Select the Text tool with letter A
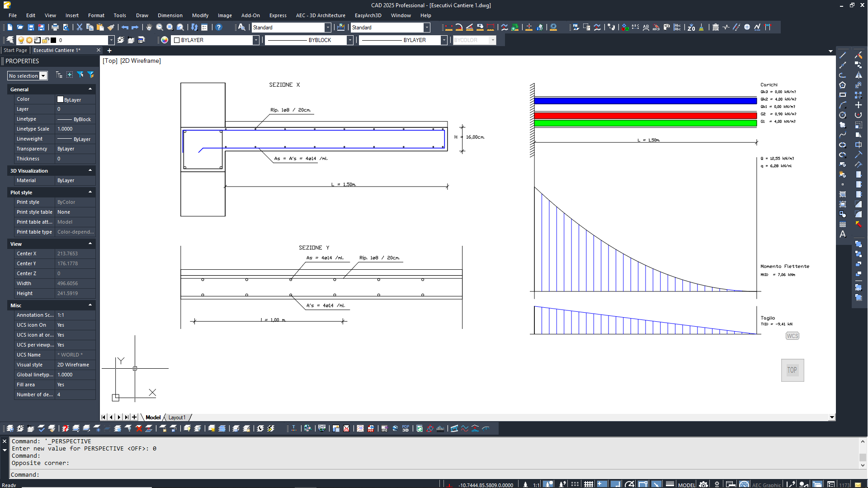Viewport: 868px width, 488px height. [843, 234]
